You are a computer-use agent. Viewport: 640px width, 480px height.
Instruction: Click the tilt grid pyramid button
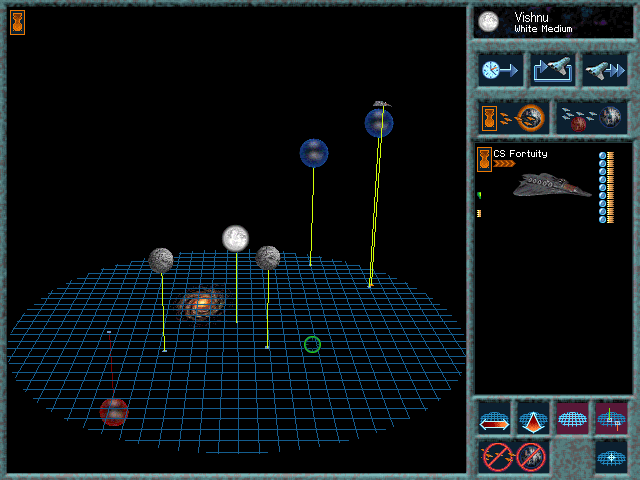tap(533, 418)
